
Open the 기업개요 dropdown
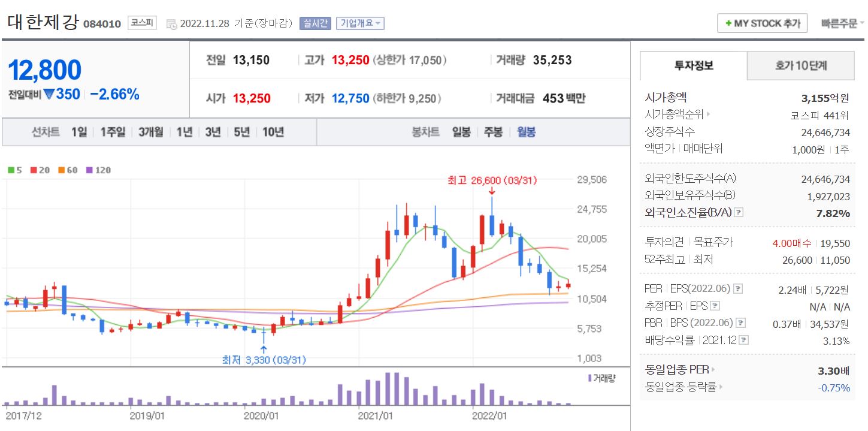pyautogui.click(x=360, y=23)
